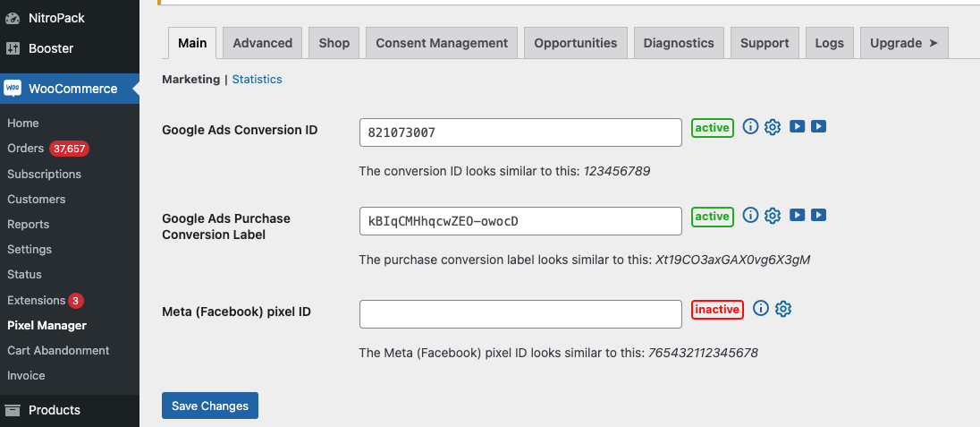Click example value 123456789
This screenshot has height=427, width=980.
coord(618,171)
